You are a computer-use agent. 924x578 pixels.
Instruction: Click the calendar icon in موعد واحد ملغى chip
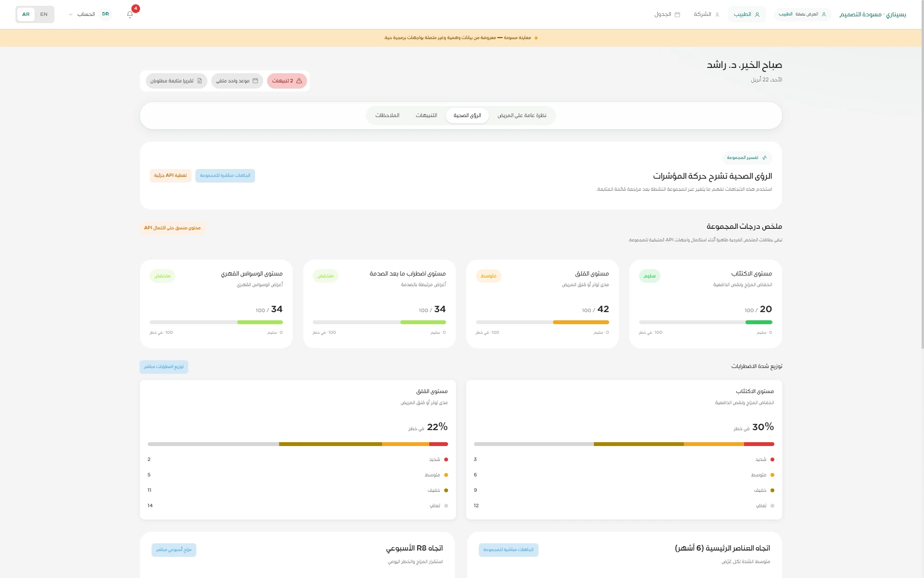(x=256, y=81)
